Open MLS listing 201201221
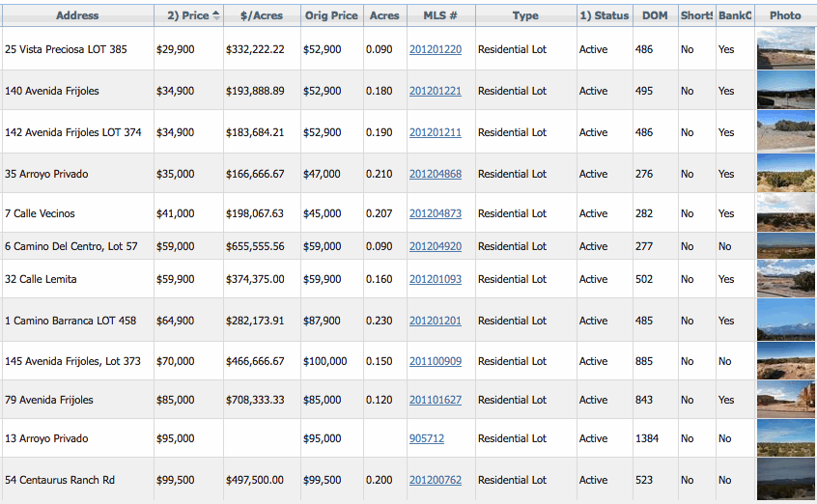 (436, 91)
